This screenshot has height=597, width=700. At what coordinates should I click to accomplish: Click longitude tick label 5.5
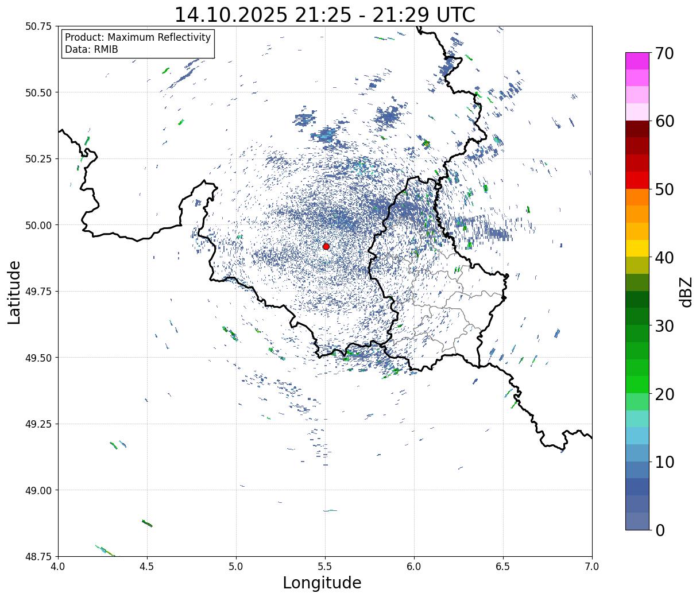click(x=325, y=567)
